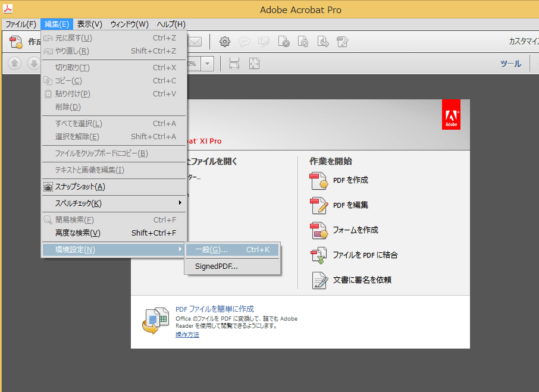The height and width of the screenshot is (392, 539).
Task: Click the Adobe logo badge
Action: click(451, 115)
